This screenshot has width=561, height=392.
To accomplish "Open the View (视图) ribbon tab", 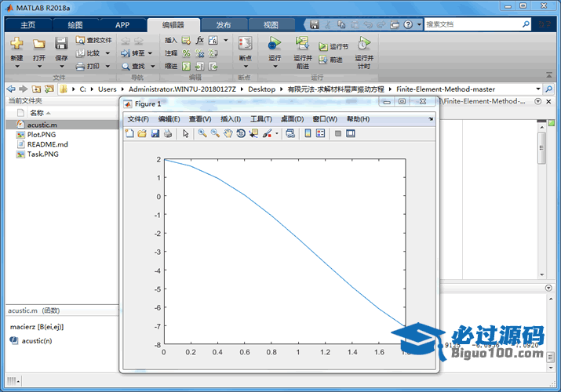I will (271, 25).
